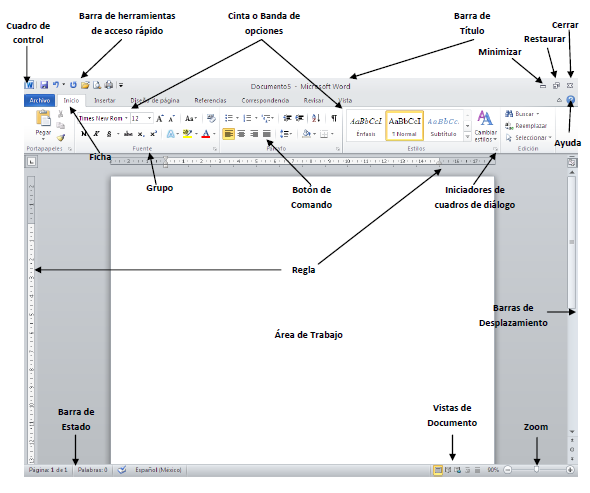Select the Format Painter brush icon
This screenshot has width=590, height=493.
pyautogui.click(x=61, y=138)
